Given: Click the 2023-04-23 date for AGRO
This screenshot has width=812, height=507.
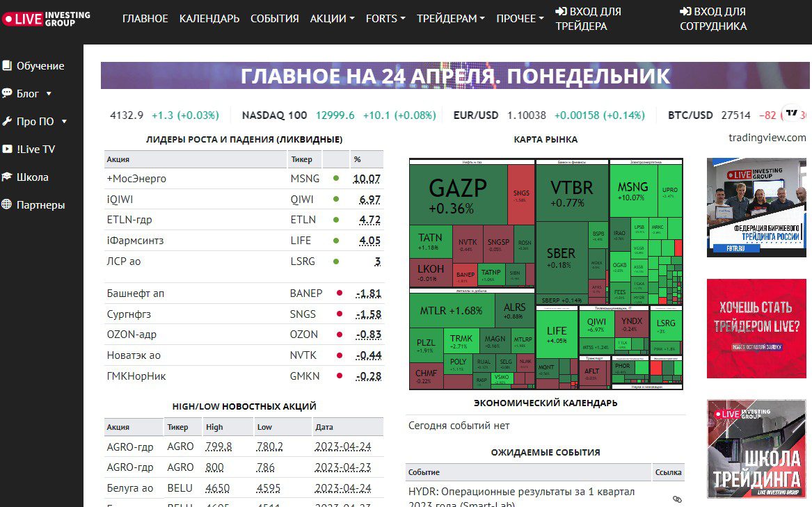Looking at the screenshot, I should (x=343, y=467).
